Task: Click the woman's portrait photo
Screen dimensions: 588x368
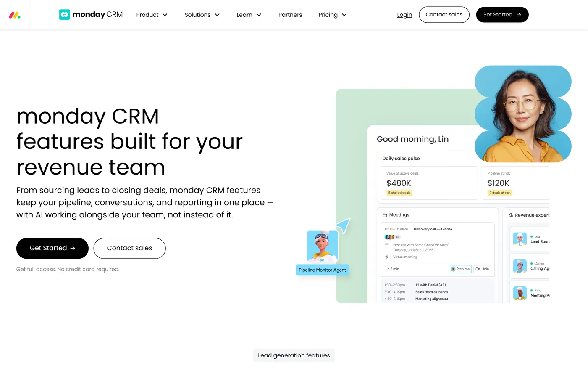Action: pos(523,114)
